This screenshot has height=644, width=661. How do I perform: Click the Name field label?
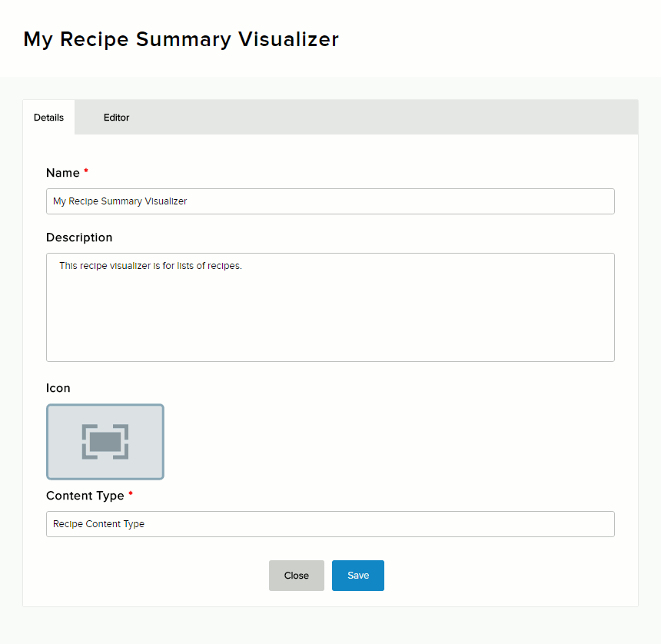pos(63,173)
